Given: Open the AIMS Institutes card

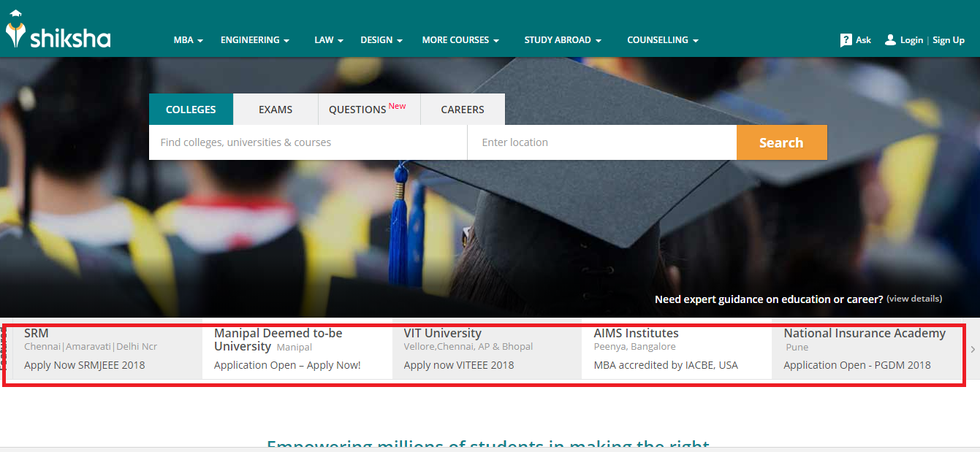Looking at the screenshot, I should pyautogui.click(x=677, y=348).
